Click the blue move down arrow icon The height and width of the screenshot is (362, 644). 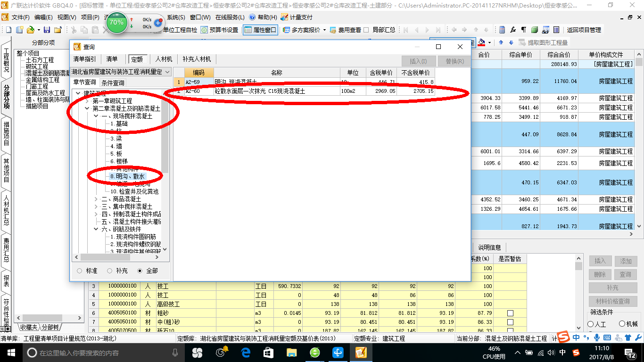(511, 42)
